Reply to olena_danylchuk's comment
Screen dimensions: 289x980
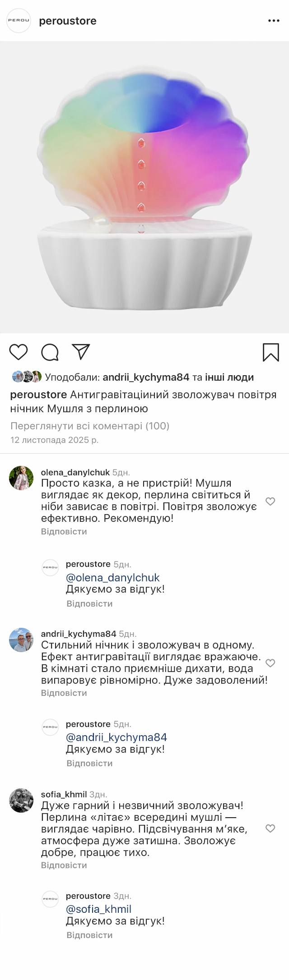(64, 531)
